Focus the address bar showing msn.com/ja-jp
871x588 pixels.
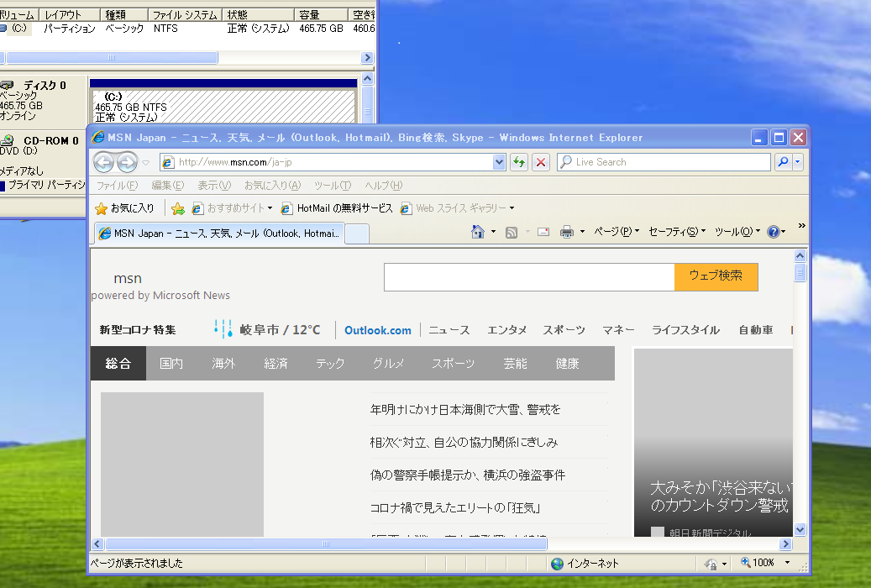327,162
